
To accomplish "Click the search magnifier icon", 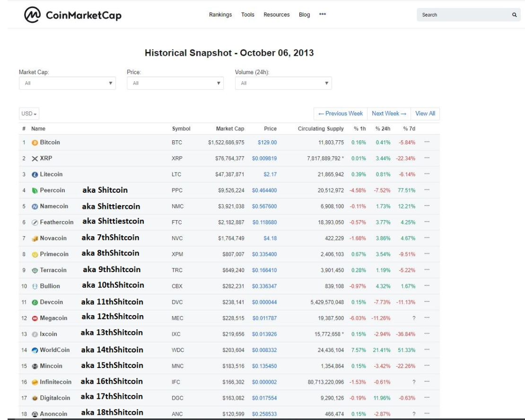I will click(514, 15).
